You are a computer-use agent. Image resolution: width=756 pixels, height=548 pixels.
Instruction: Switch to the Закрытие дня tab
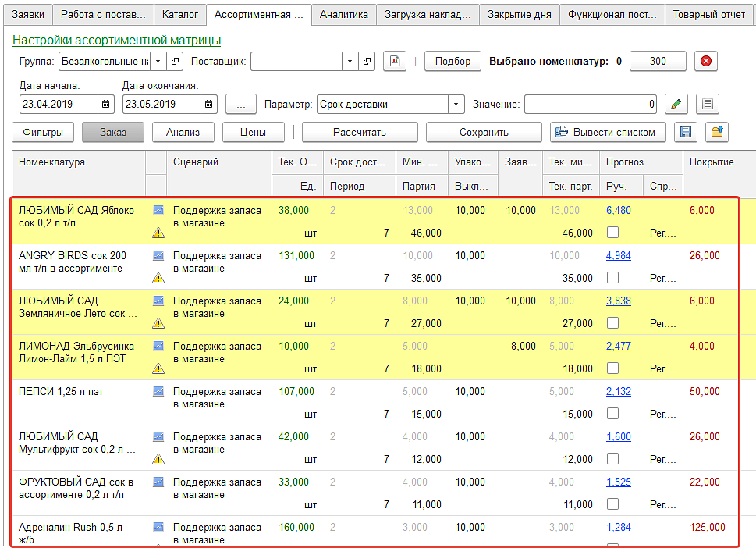point(520,15)
